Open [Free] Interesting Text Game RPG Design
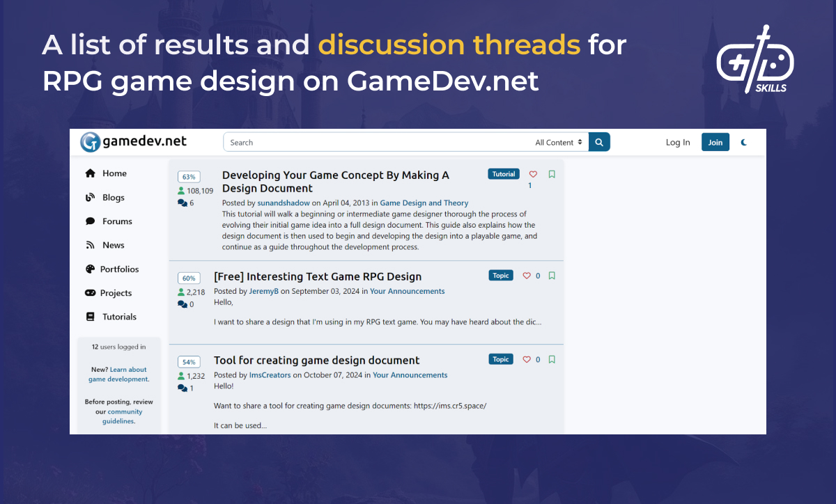This screenshot has height=504, width=836. tap(318, 276)
